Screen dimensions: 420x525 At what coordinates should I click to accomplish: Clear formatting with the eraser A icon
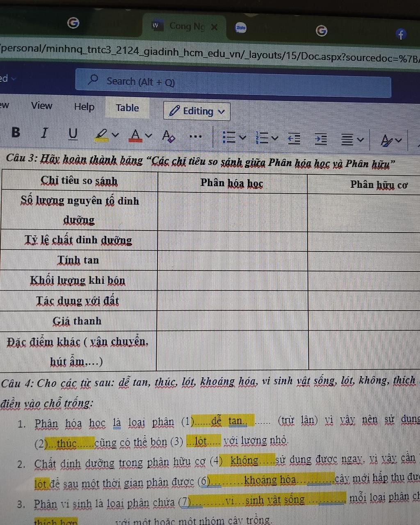(x=169, y=136)
